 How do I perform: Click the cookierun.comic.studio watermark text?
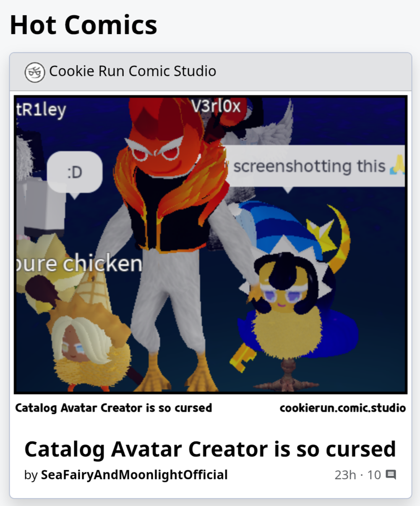(342, 408)
